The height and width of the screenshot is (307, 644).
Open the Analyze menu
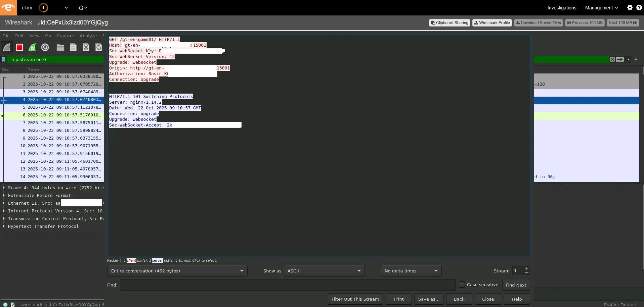tap(88, 36)
